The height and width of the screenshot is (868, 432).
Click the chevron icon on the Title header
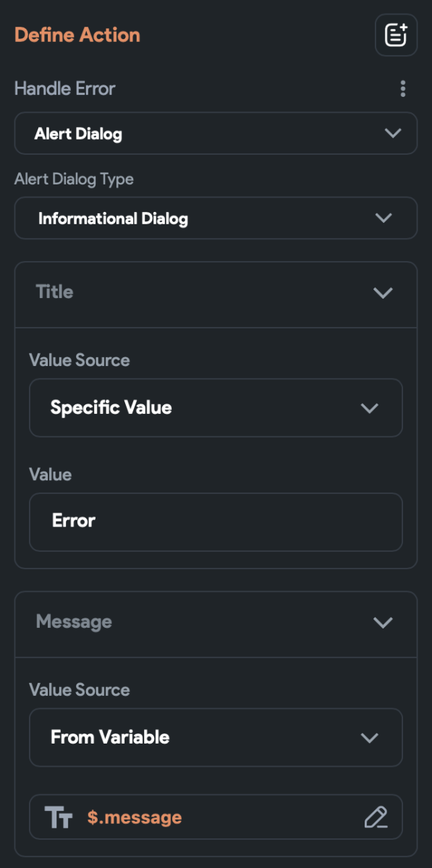383,293
